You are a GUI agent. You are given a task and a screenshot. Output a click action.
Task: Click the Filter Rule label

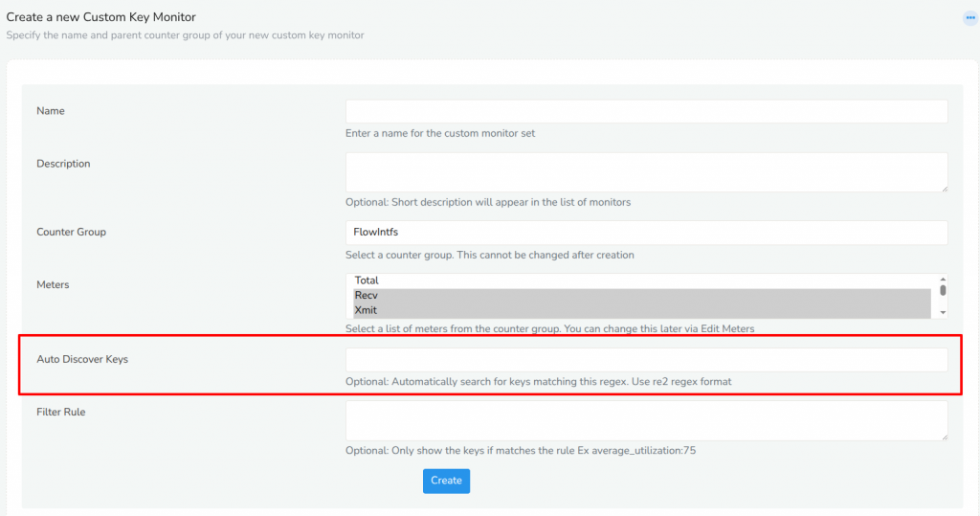[61, 413]
